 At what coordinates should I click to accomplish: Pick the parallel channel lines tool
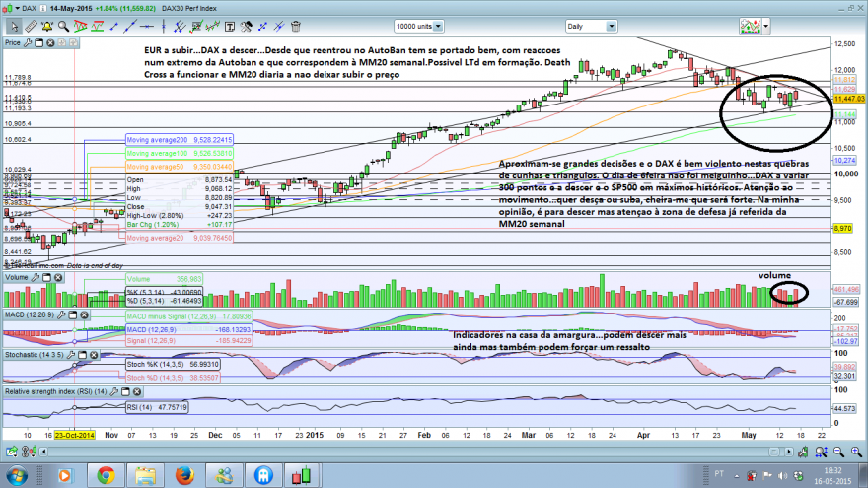(180, 26)
